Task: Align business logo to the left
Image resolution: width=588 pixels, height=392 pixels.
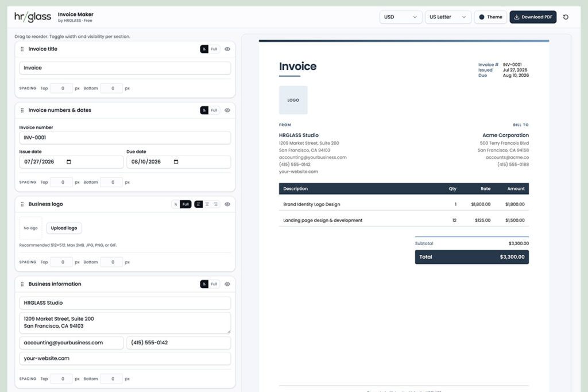Action: tap(198, 204)
